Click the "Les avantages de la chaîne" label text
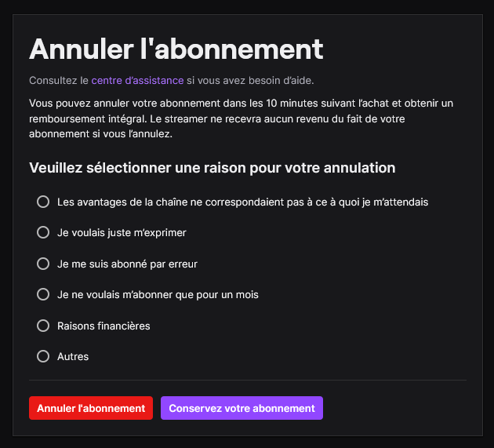The height and width of the screenshot is (448, 494). point(242,202)
